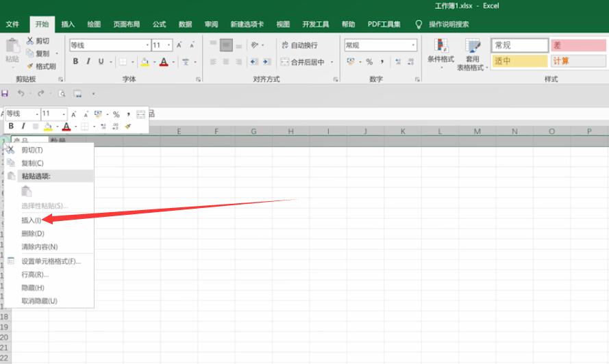This screenshot has height=364, width=609.
Task: Click the accounting currency format icon
Action: tap(351, 62)
